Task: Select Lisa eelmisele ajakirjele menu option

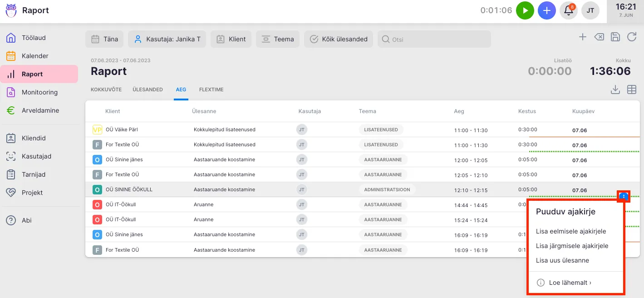Action: click(x=570, y=231)
